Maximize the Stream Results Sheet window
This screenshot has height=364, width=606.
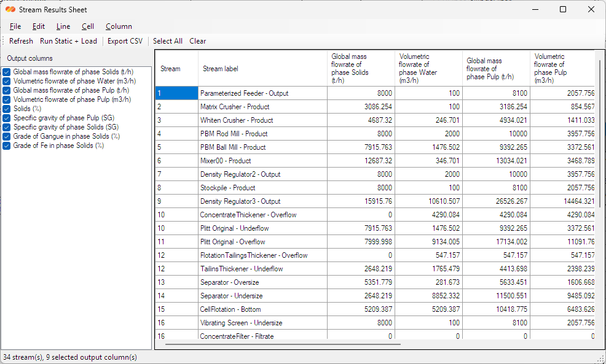point(563,9)
